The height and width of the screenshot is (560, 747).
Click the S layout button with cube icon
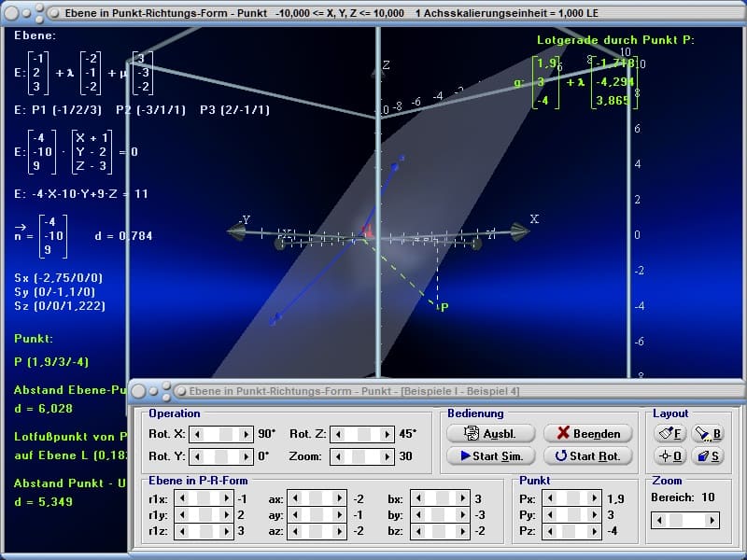tap(708, 456)
